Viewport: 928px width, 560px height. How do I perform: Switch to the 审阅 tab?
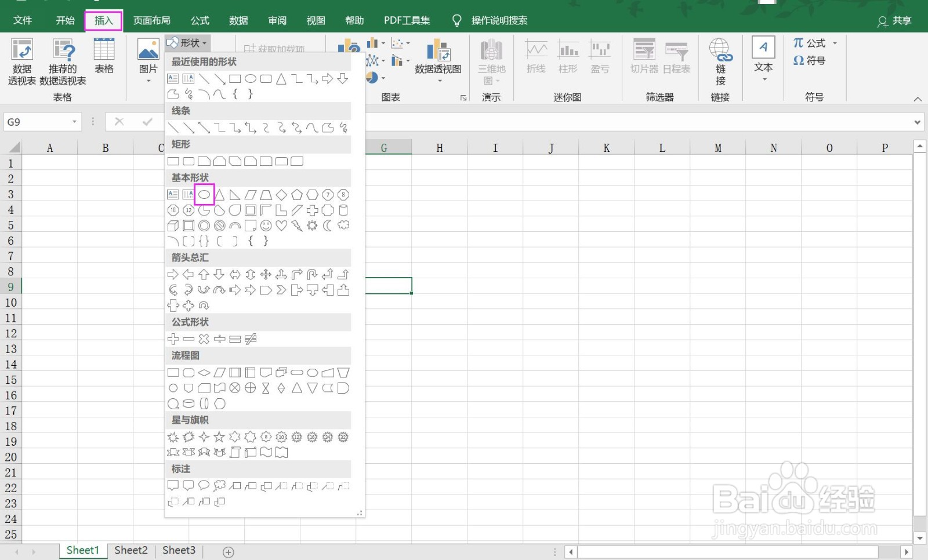(277, 20)
